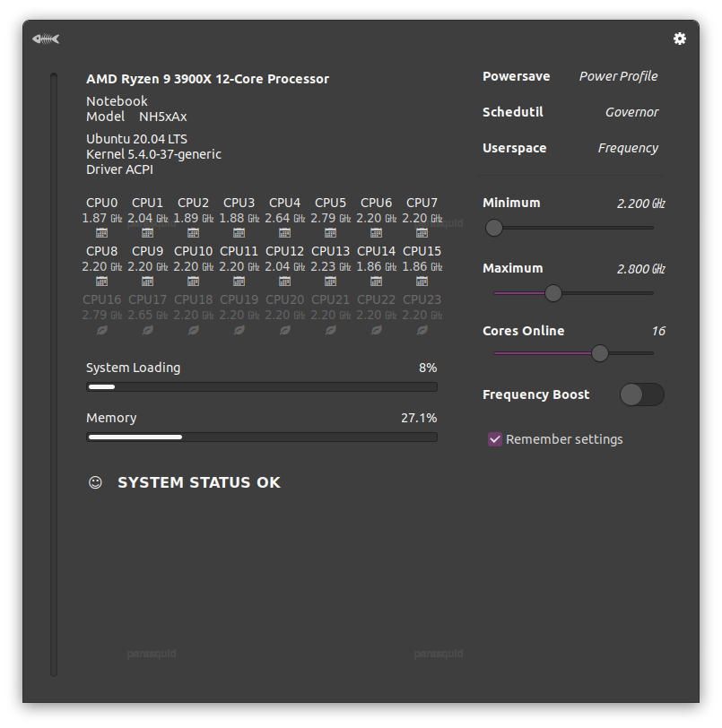Image resolution: width=722 pixels, height=728 pixels.
Task: Click the chip icon under CPU12
Action: tap(285, 281)
